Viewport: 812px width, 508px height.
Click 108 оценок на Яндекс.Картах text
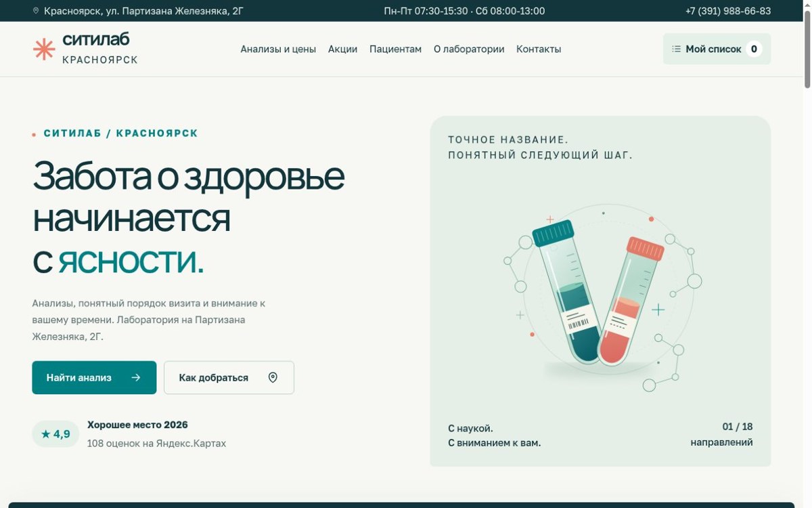[156, 443]
